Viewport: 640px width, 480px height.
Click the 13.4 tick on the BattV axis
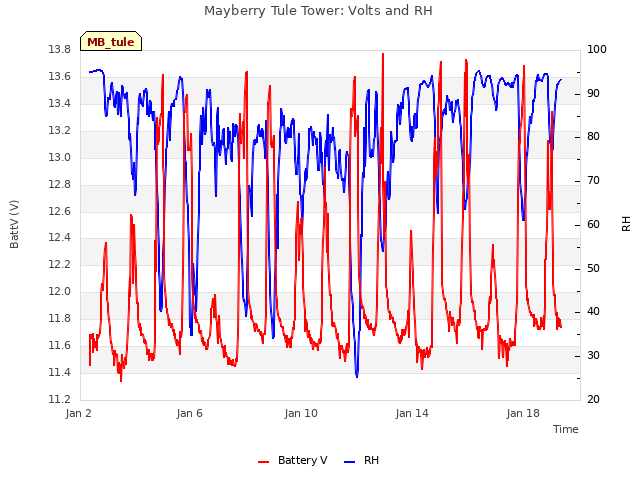pyautogui.click(x=60, y=103)
